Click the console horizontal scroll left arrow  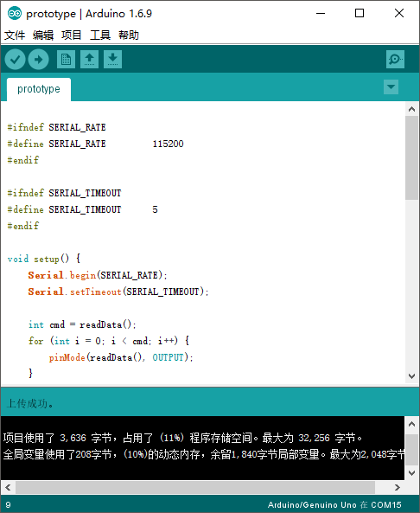click(x=8, y=488)
